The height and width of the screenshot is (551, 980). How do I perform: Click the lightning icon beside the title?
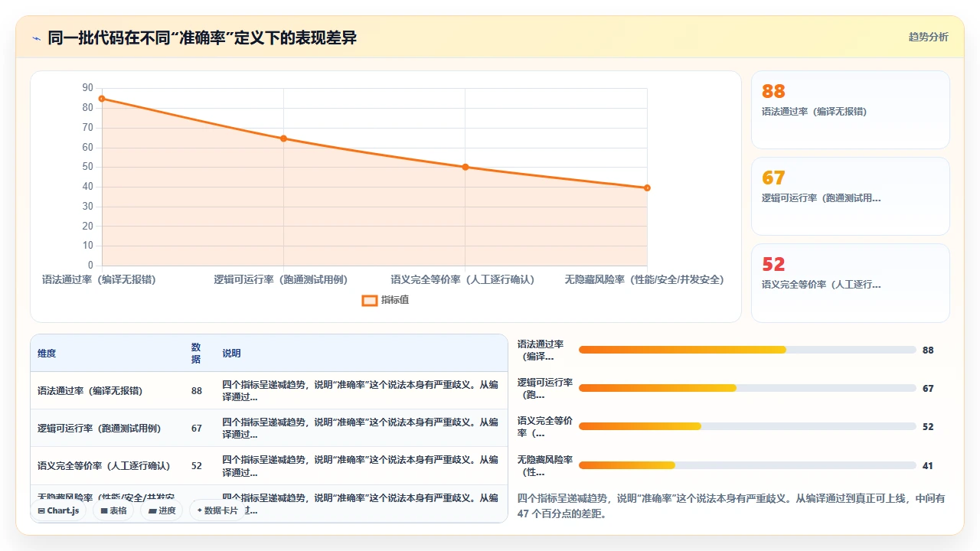point(36,37)
